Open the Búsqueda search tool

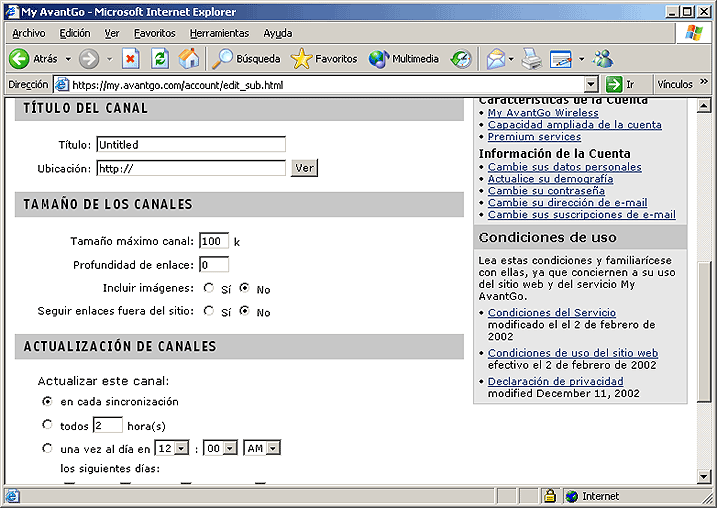click(246, 59)
